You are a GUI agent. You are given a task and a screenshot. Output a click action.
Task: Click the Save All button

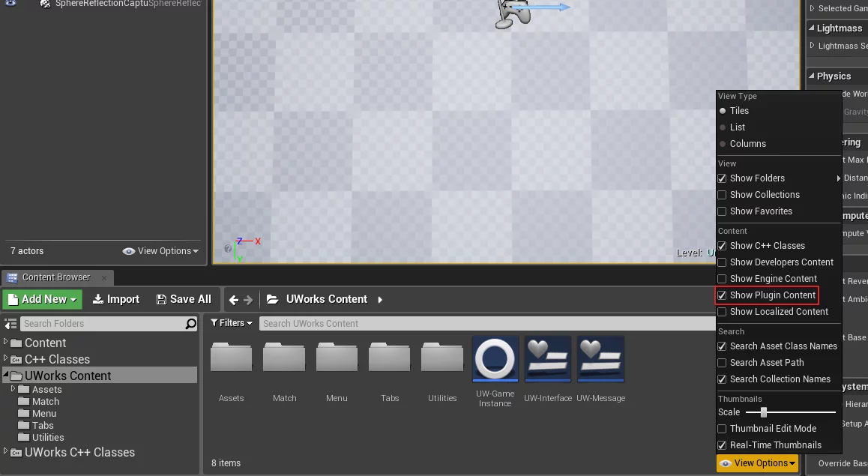point(184,299)
